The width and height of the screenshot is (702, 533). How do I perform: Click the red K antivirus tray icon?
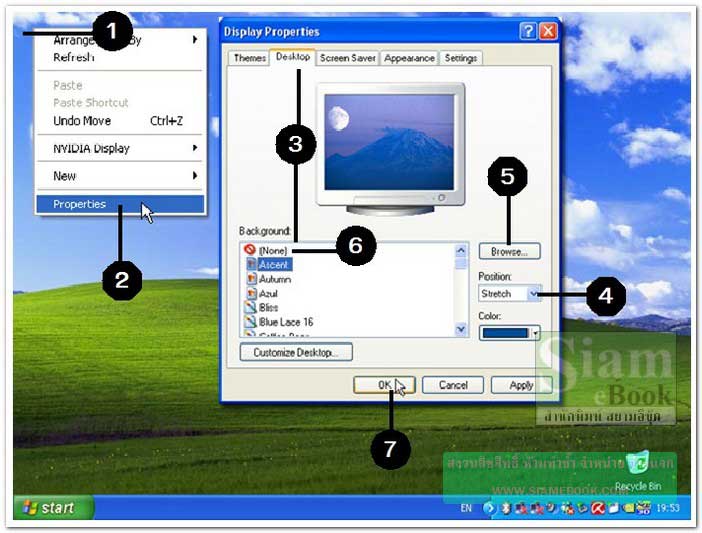[598, 508]
